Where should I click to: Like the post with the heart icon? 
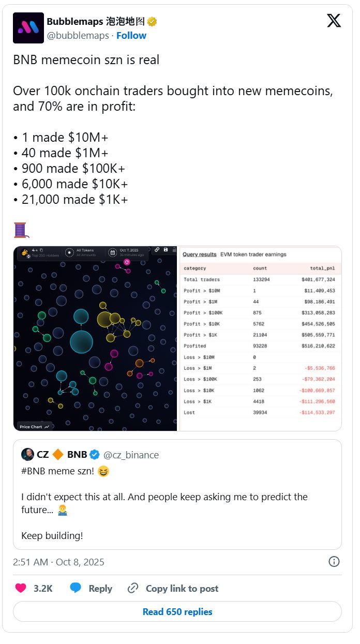tap(21, 588)
